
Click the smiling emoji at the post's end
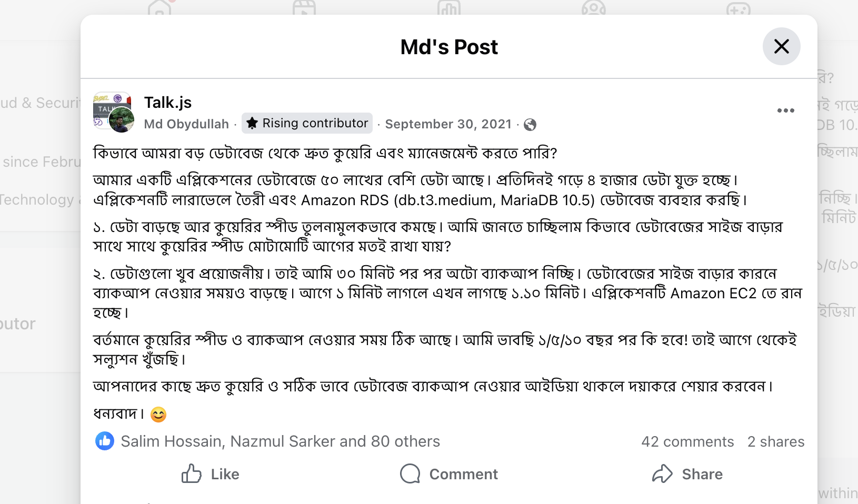(158, 415)
